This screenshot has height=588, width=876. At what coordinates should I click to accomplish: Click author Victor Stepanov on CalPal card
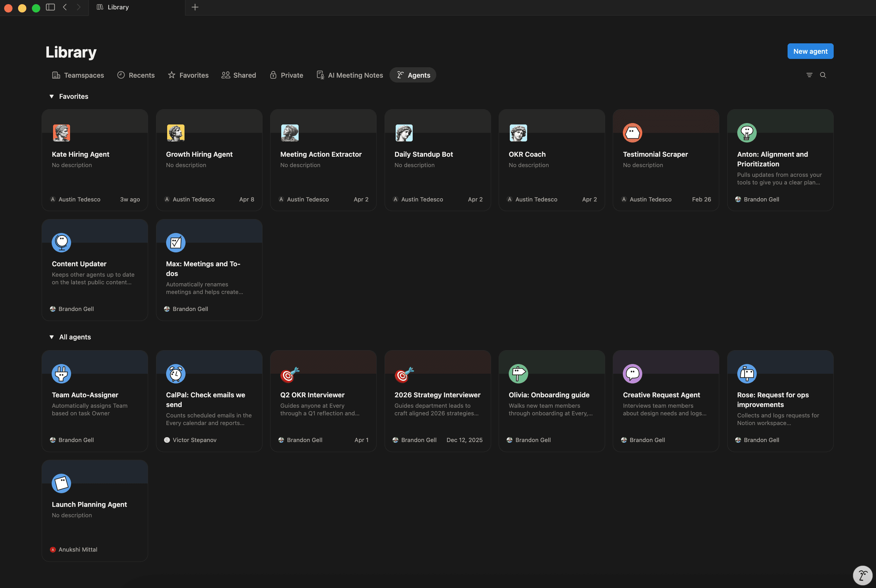click(x=194, y=440)
